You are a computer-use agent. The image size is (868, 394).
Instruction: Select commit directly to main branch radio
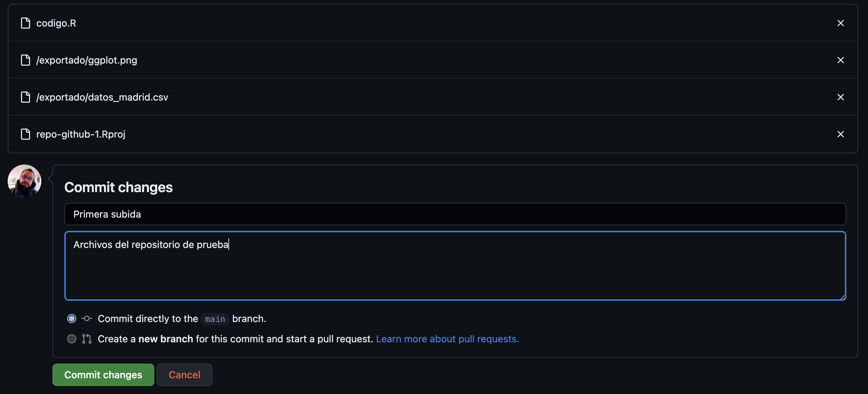[x=72, y=319]
